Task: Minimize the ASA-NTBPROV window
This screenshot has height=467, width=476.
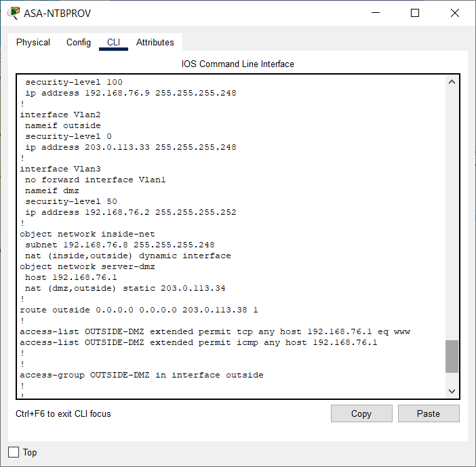Action: [x=376, y=13]
